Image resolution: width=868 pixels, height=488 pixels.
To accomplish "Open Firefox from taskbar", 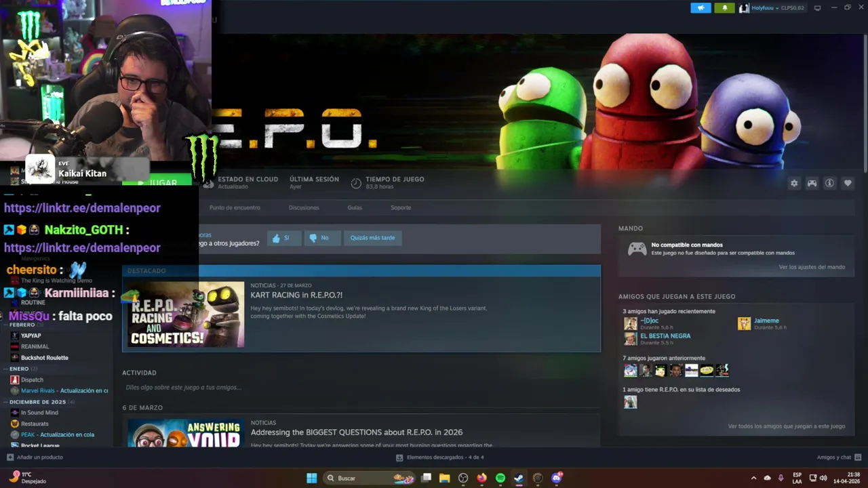I will pos(481,478).
